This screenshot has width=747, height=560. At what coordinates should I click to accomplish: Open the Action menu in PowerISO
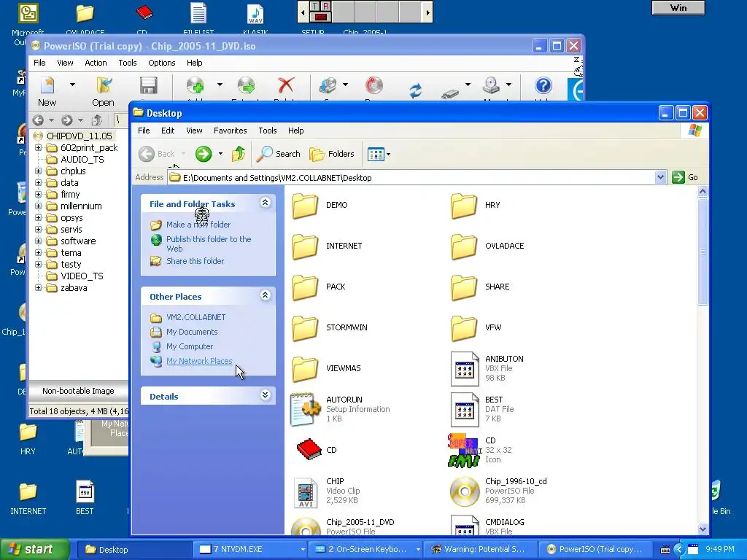click(96, 63)
